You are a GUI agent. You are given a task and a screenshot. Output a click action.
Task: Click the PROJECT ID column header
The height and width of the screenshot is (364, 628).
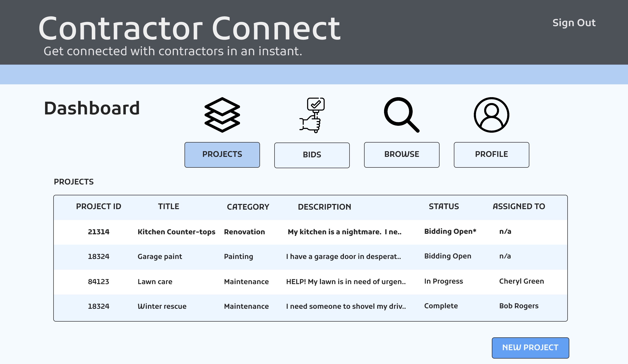(x=98, y=207)
